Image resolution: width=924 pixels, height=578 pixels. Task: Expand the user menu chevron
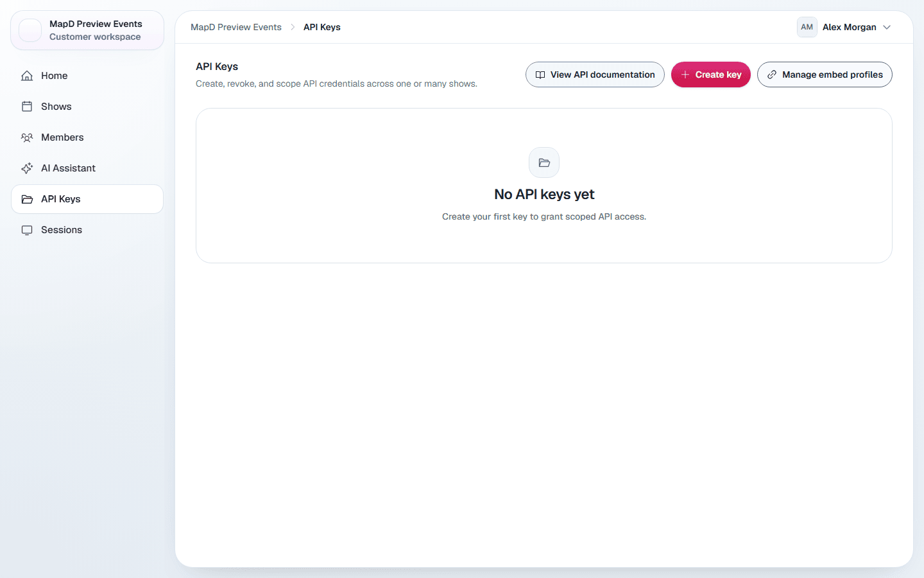887,27
